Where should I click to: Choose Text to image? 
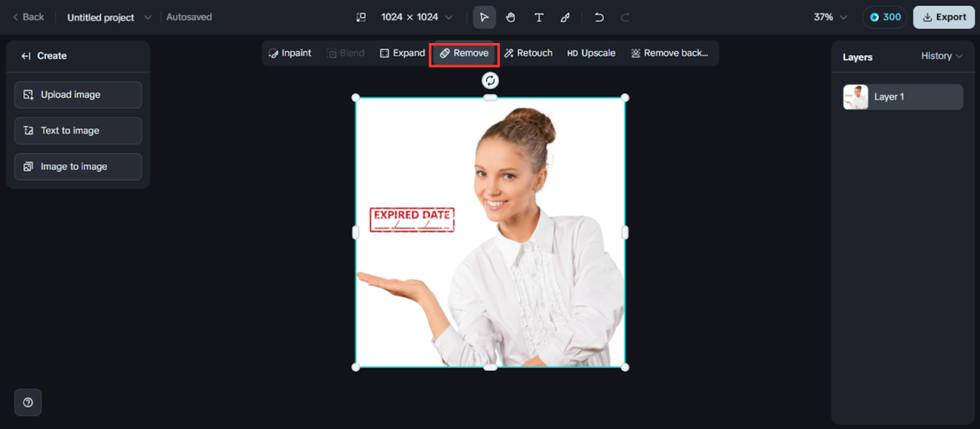pos(78,131)
